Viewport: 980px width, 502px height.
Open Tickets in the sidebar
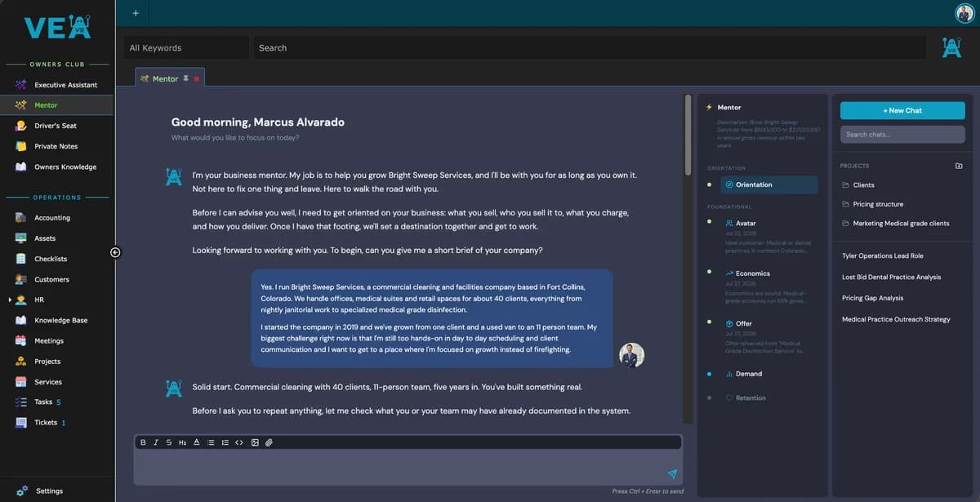pos(57,422)
